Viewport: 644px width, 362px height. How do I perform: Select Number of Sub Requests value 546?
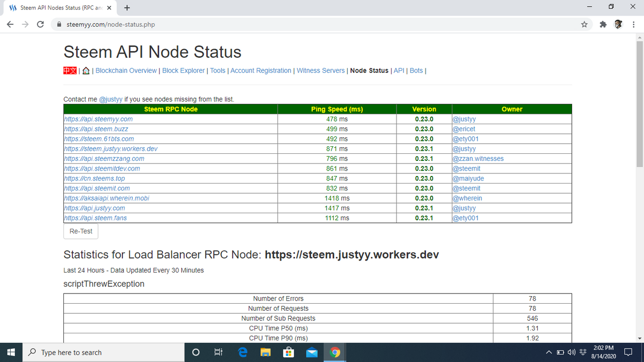point(532,318)
